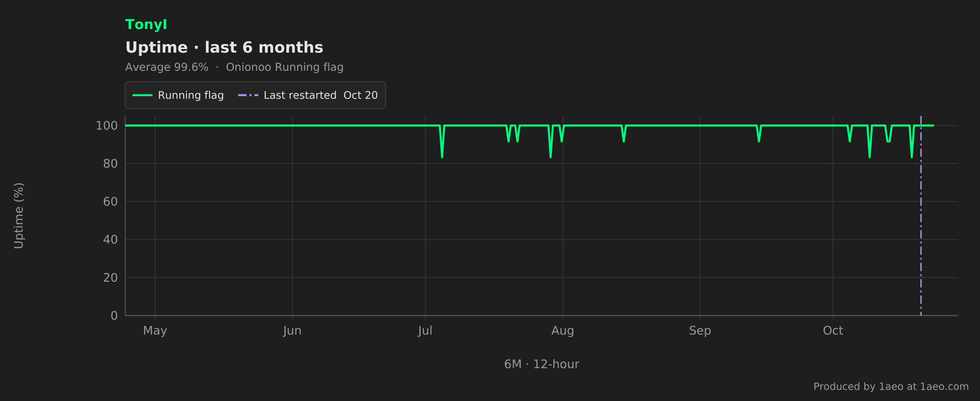Click the 'Produced by 1aeo at 1aeo.com' credit

(x=891, y=386)
